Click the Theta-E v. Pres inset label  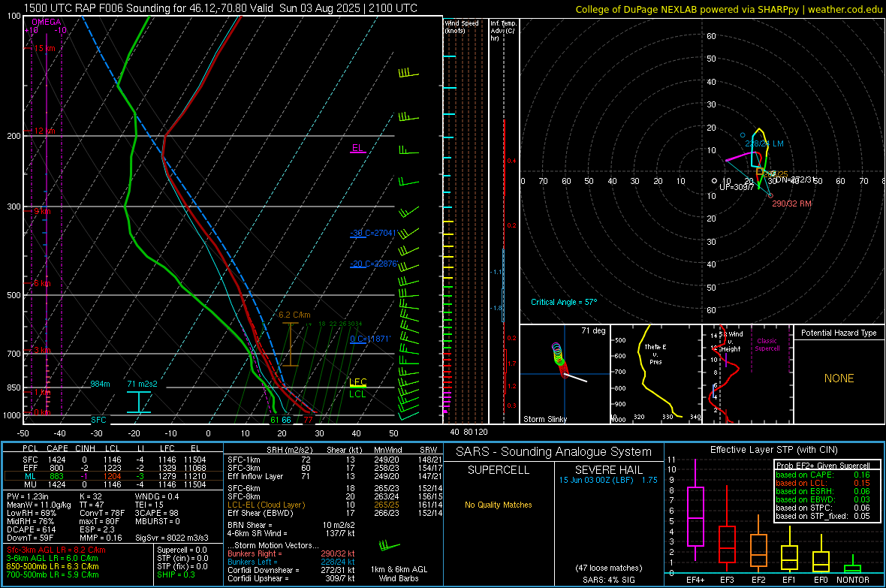(655, 354)
